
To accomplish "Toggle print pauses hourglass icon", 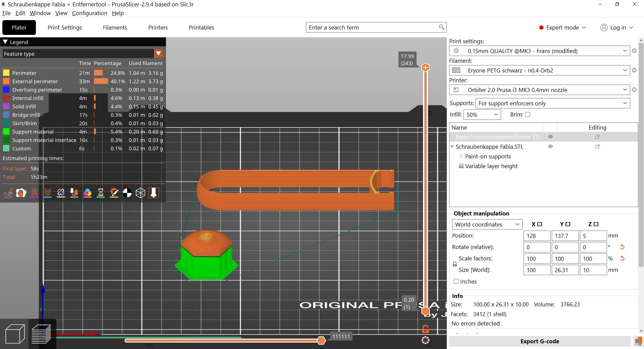I will click(x=101, y=193).
